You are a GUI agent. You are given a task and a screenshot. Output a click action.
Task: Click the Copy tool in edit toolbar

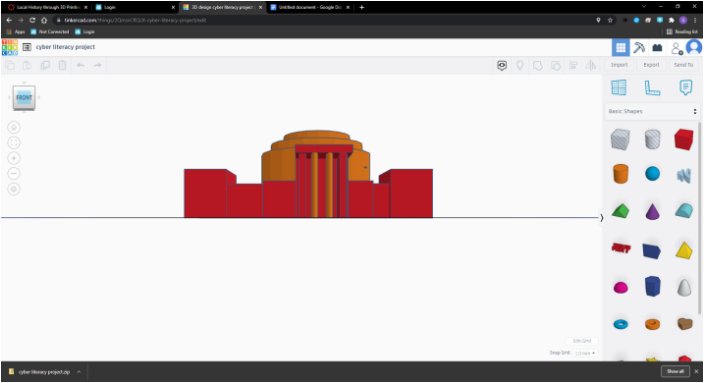click(10, 66)
